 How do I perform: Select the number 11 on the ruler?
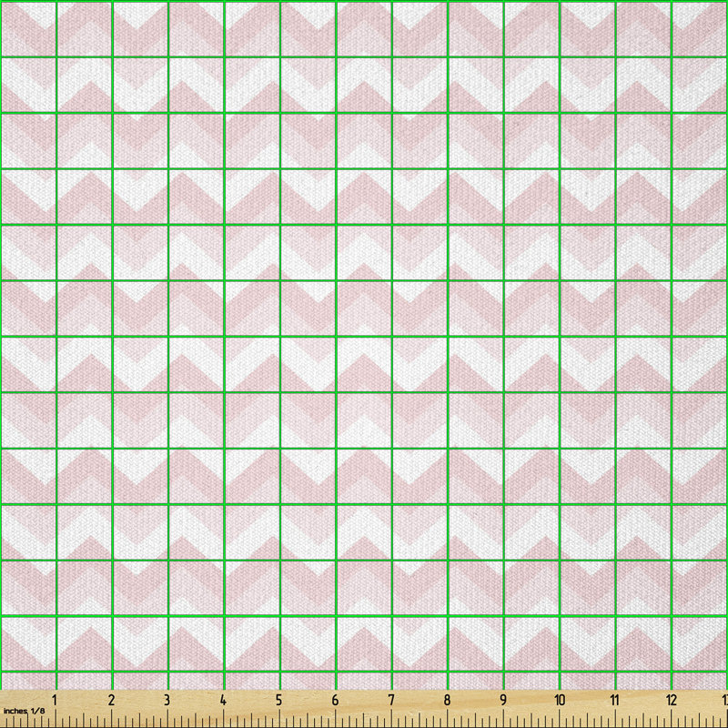[615, 700]
